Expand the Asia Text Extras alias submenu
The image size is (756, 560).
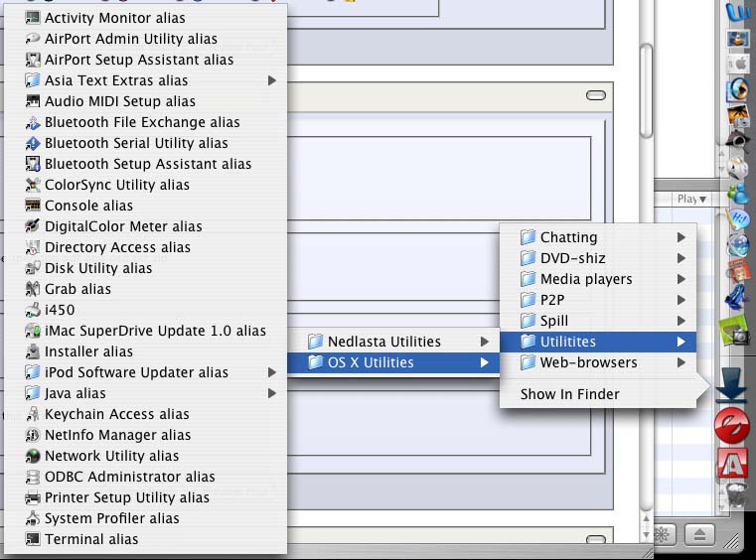tap(146, 80)
